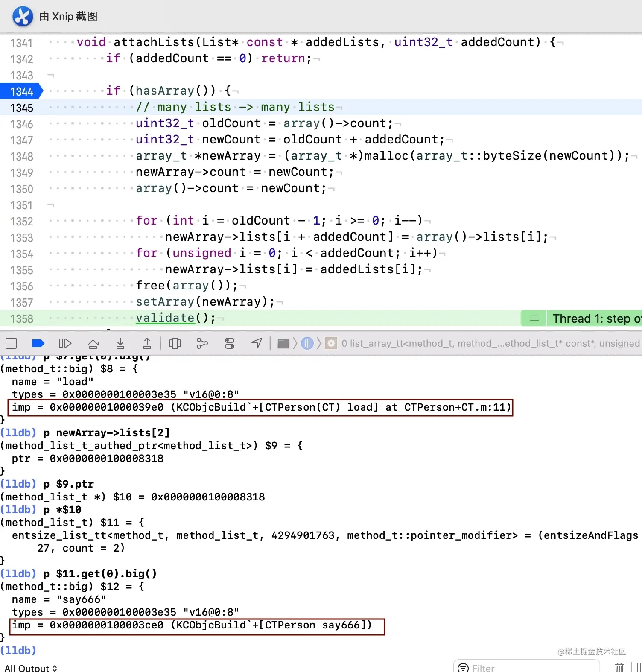The width and height of the screenshot is (642, 672).
Task: Click the stack frame gear icon
Action: [331, 343]
